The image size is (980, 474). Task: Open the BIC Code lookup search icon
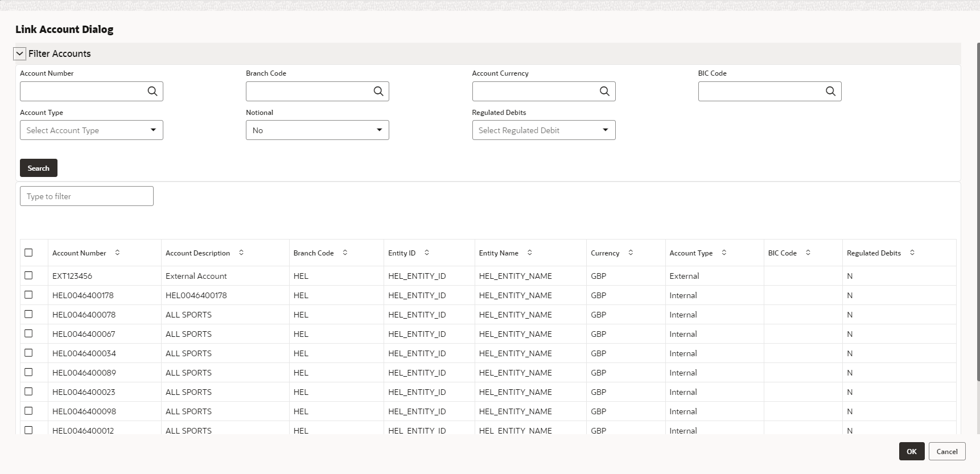click(830, 91)
